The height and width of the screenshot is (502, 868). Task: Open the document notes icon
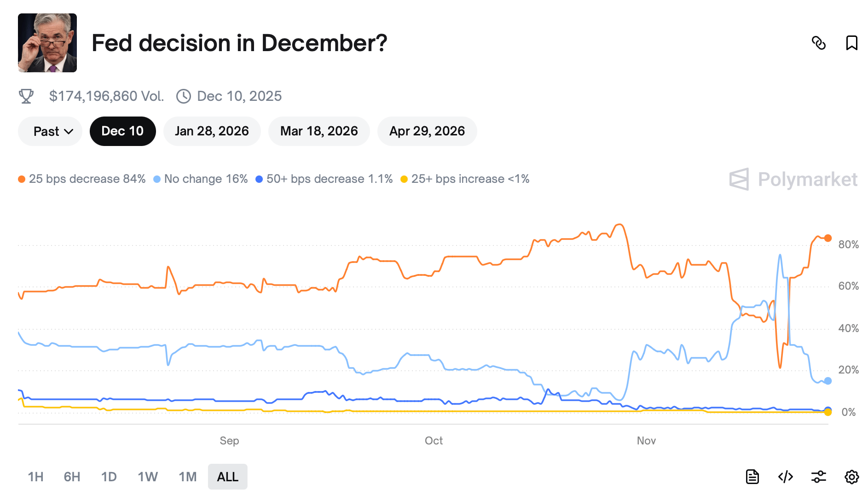click(752, 477)
